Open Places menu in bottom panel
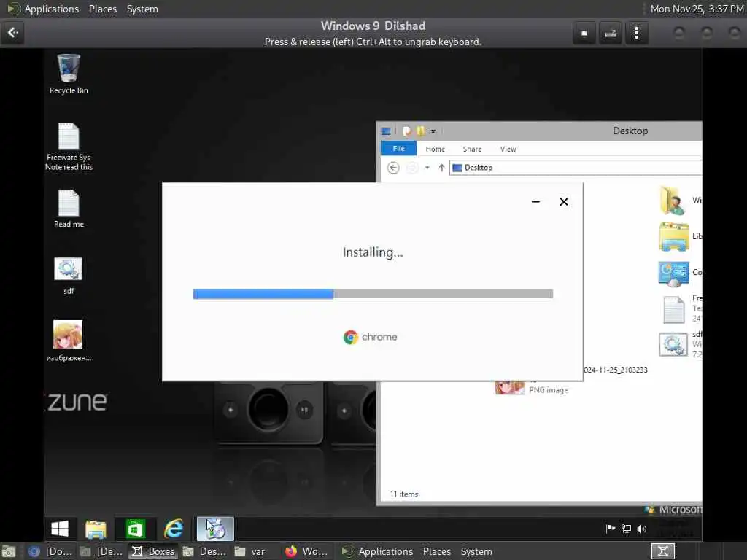The width and height of the screenshot is (747, 560). [x=437, y=551]
